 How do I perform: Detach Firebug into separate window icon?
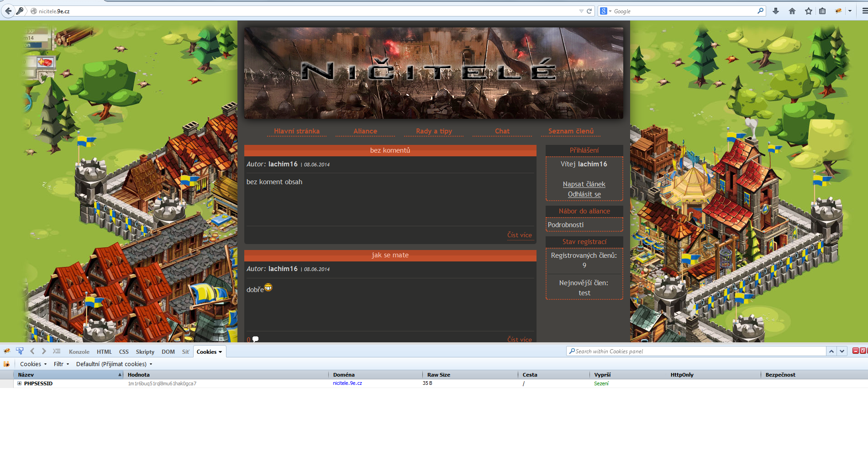(863, 351)
